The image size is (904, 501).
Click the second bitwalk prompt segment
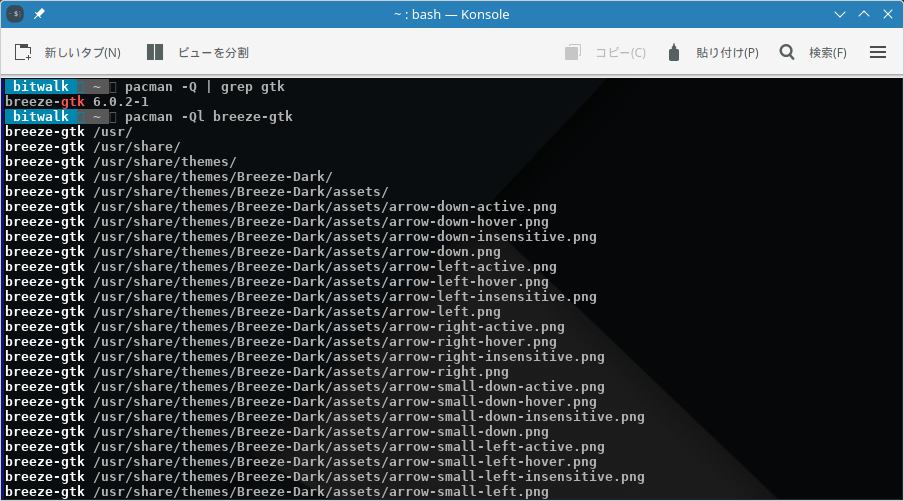(40, 116)
